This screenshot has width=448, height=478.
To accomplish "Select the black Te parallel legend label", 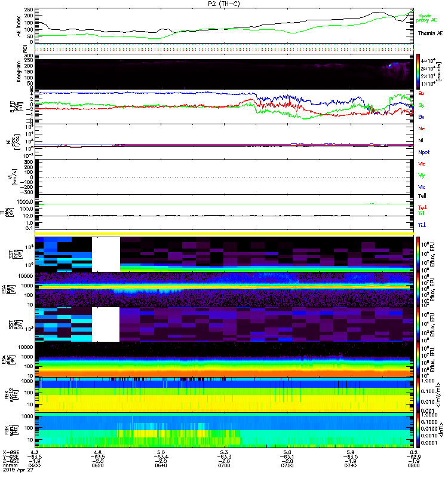I will point(422,196).
